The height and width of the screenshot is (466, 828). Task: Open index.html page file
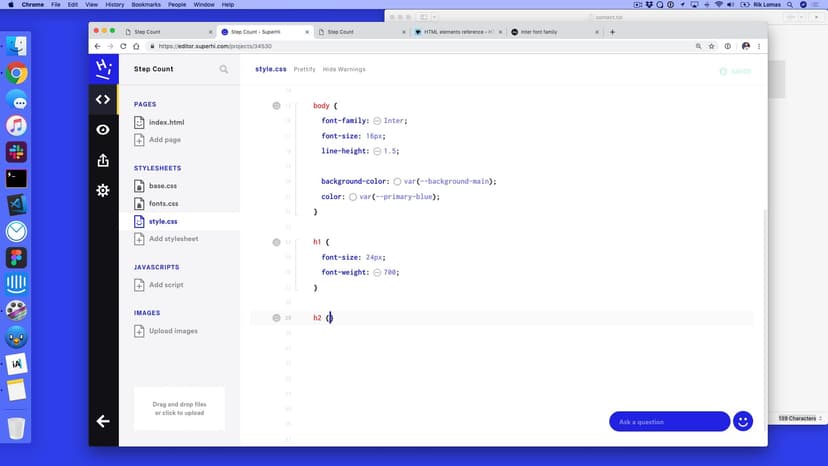click(166, 122)
